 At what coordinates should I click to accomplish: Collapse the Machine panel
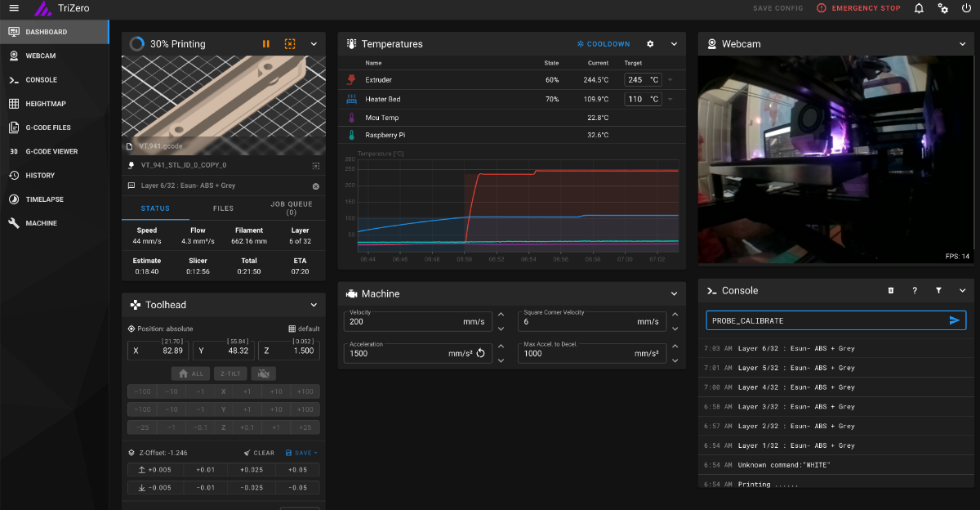click(674, 293)
